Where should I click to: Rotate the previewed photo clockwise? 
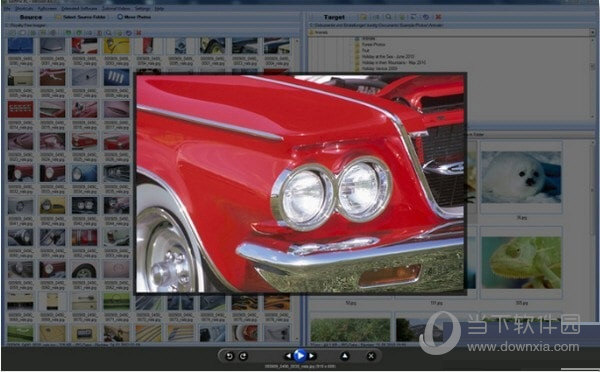tap(243, 356)
